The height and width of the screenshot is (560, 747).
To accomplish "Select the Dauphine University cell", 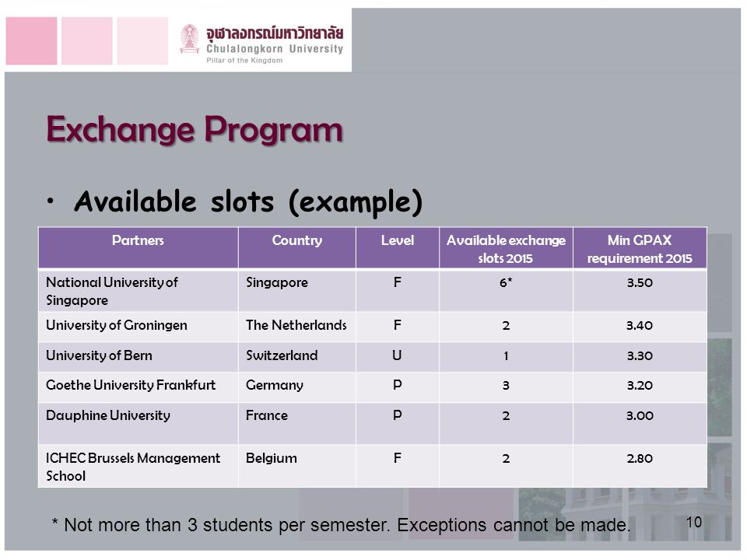I will (139, 423).
